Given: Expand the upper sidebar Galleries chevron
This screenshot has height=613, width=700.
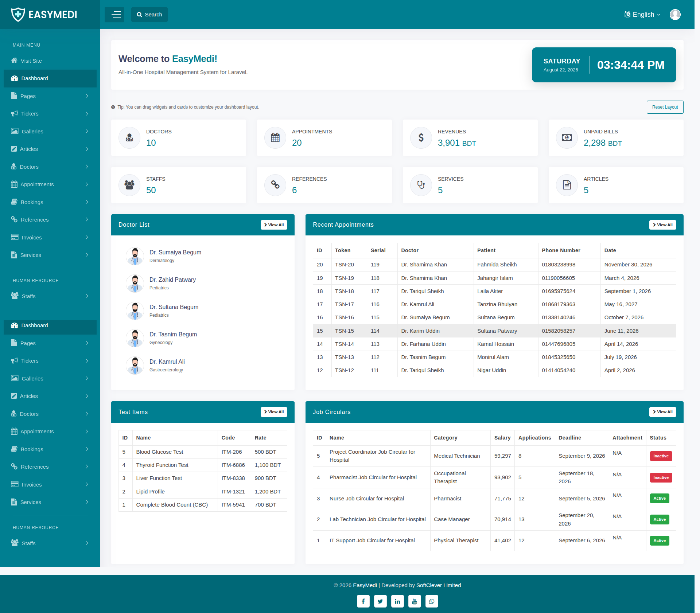Looking at the screenshot, I should coord(87,131).
